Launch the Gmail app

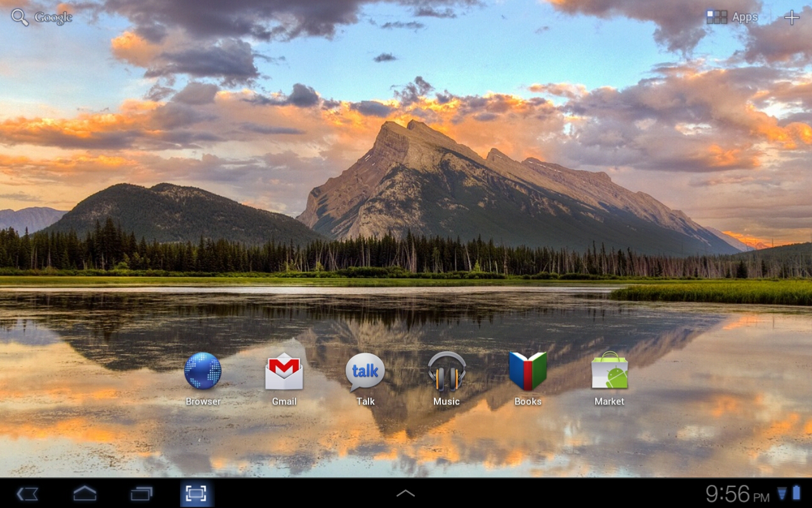click(x=284, y=371)
